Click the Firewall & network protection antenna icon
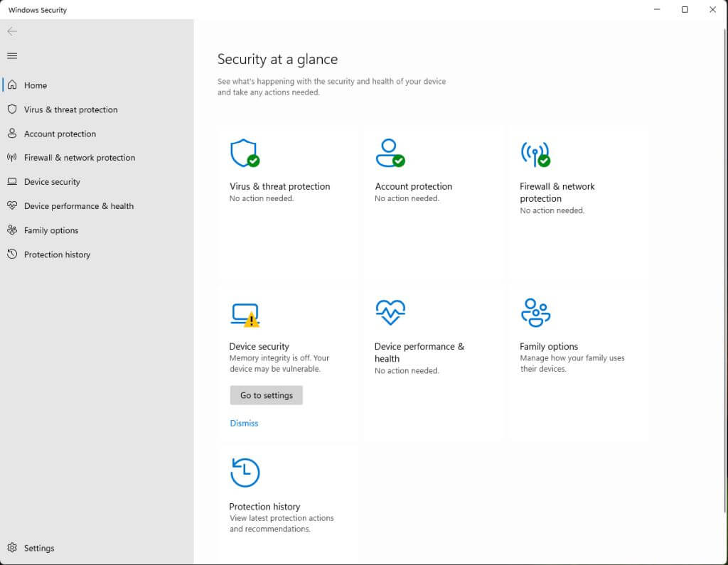728x565 pixels. pyautogui.click(x=535, y=153)
